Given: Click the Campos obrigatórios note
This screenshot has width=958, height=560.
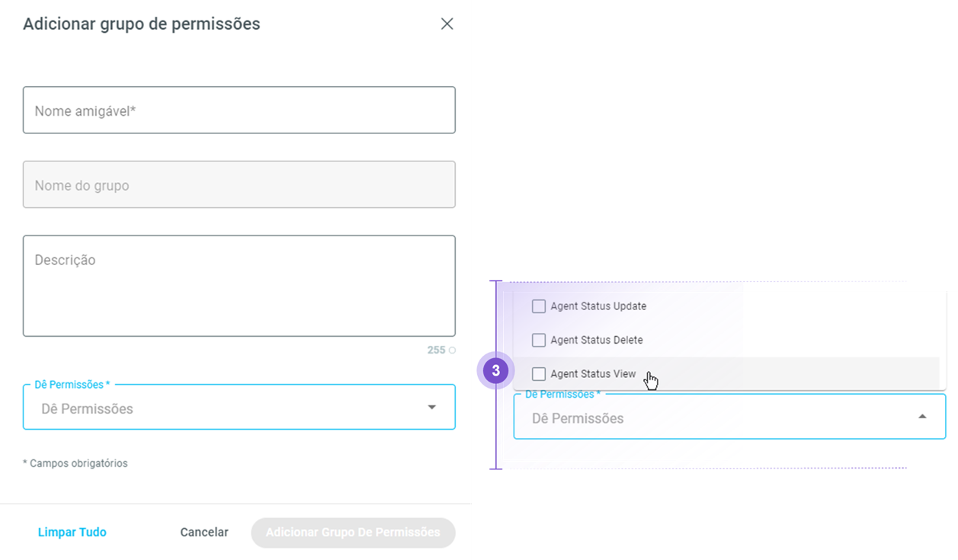Looking at the screenshot, I should pyautogui.click(x=75, y=463).
